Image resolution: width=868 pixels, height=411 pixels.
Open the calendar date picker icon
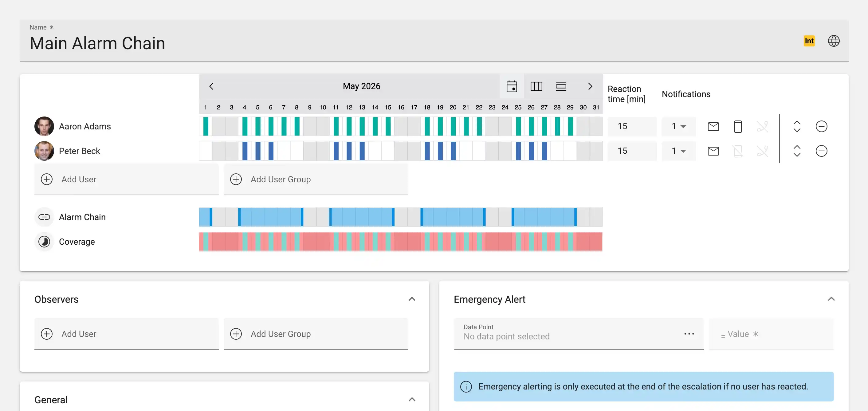pos(512,86)
